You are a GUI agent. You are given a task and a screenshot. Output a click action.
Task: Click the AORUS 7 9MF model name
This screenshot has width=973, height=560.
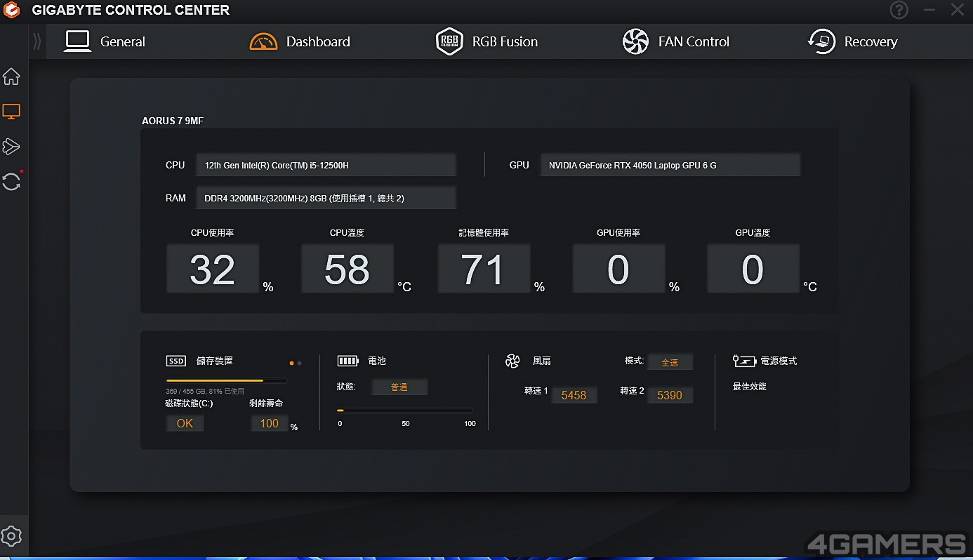pos(173,121)
